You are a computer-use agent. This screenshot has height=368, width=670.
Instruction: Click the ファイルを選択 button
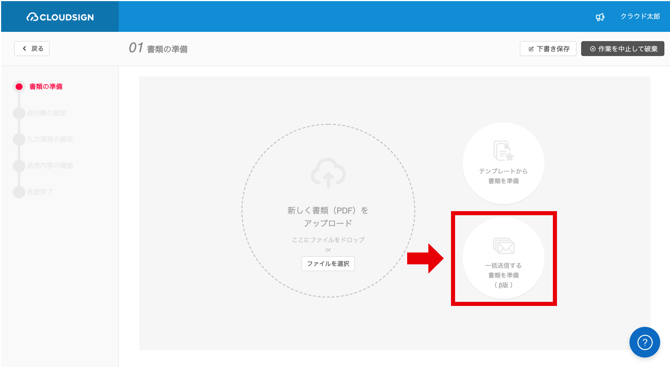[x=328, y=264]
